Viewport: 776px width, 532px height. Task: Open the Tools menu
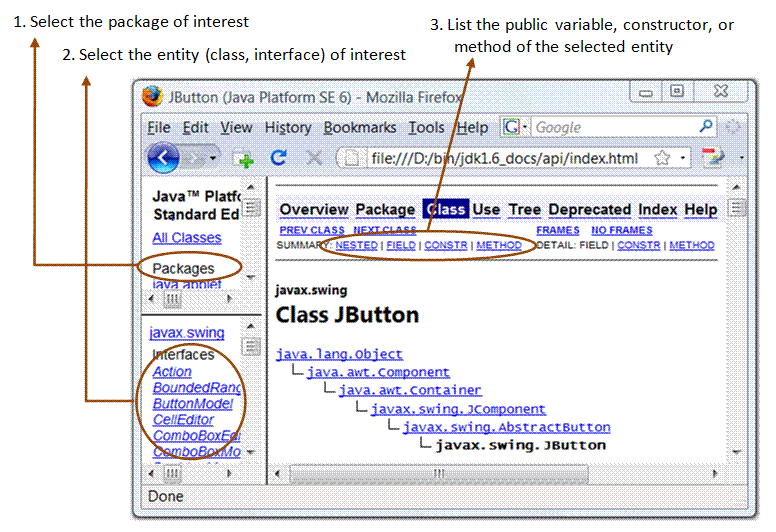[x=427, y=127]
